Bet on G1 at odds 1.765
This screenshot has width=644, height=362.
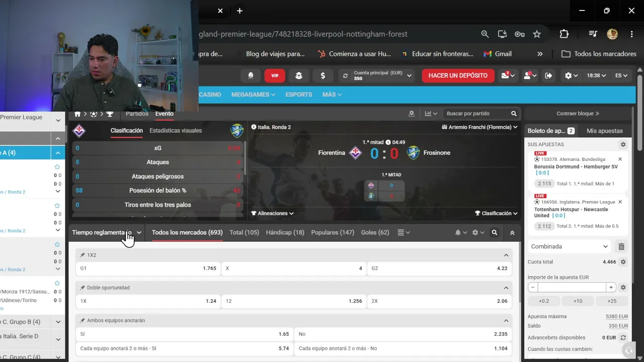[148, 268]
